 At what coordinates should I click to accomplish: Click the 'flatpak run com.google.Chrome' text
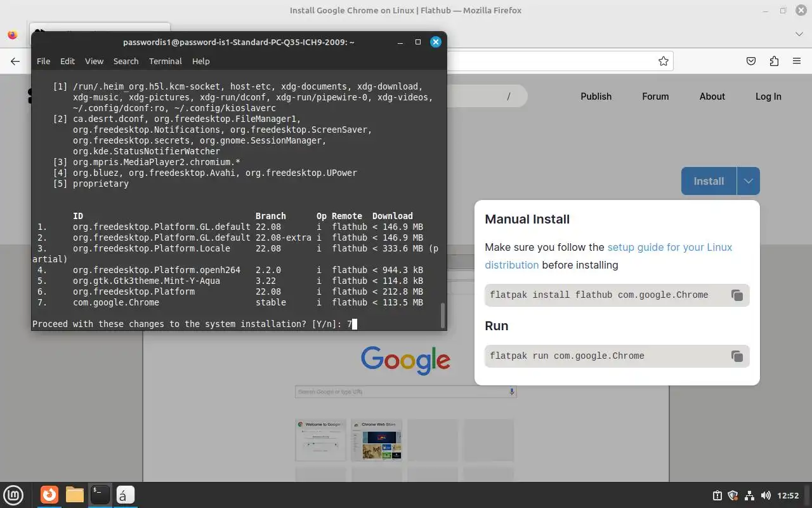pyautogui.click(x=567, y=356)
